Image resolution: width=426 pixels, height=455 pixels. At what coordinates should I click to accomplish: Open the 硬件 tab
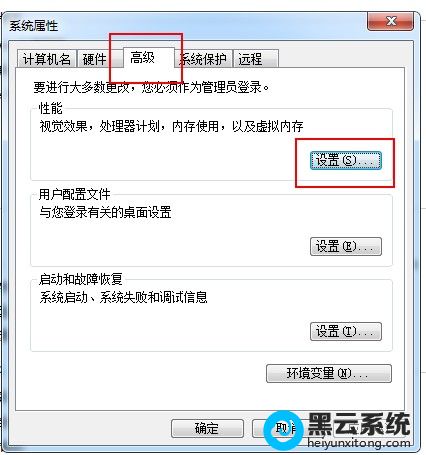pos(94,59)
